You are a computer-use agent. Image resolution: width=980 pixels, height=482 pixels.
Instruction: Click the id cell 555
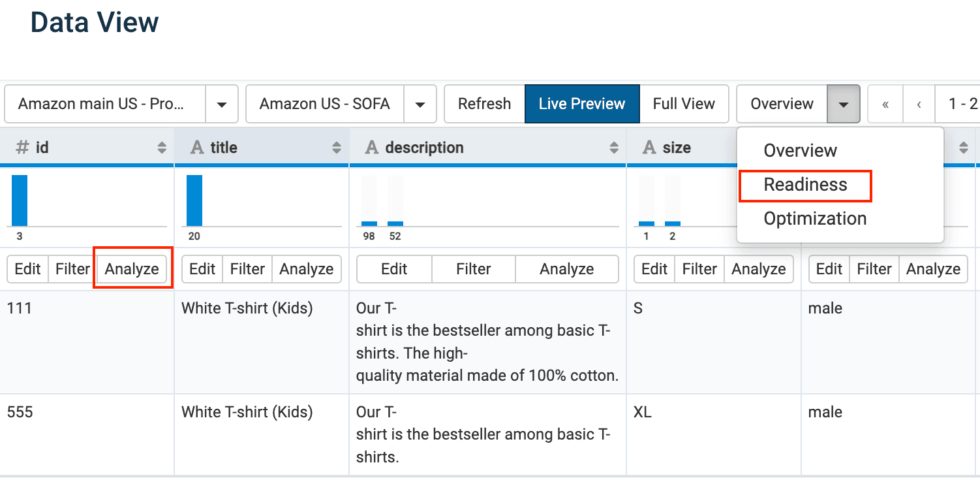(x=87, y=434)
